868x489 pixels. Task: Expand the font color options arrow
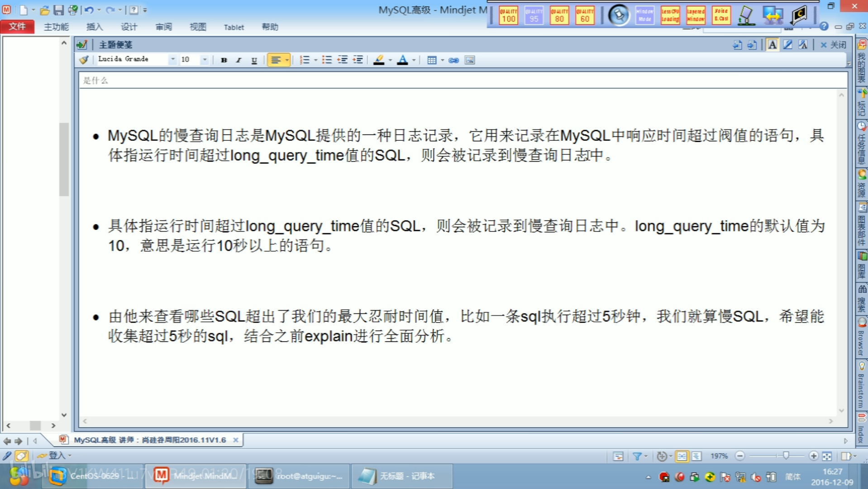tap(414, 60)
